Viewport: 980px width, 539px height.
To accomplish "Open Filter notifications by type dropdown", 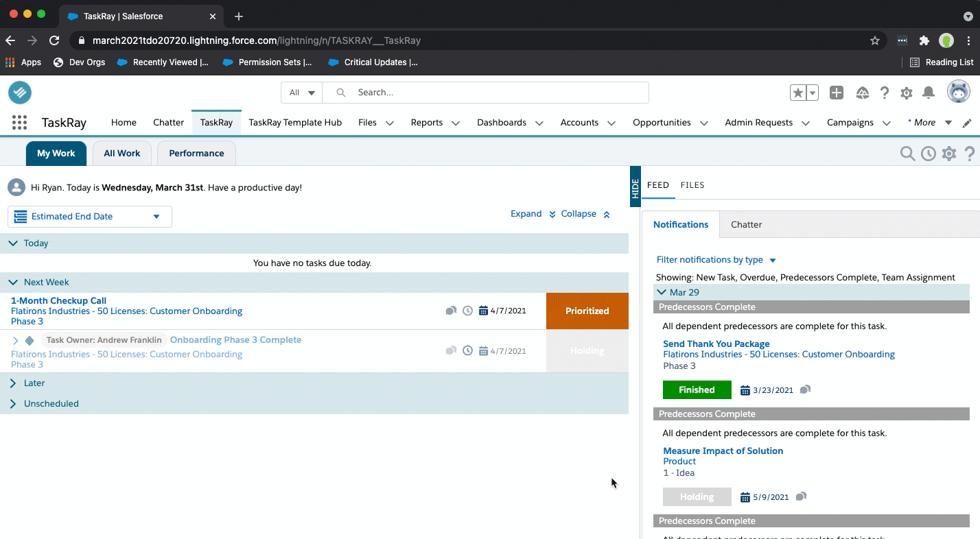I will coord(716,260).
